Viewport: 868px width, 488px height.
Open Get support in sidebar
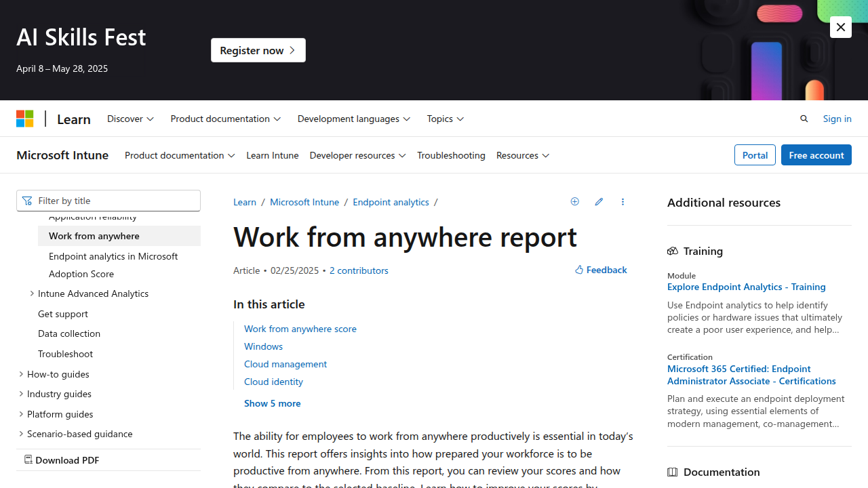pos(63,314)
